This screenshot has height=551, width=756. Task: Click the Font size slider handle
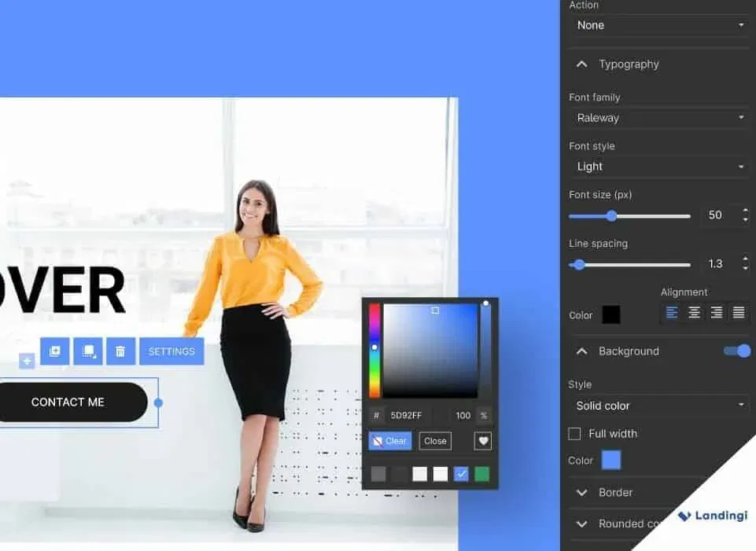click(x=611, y=216)
